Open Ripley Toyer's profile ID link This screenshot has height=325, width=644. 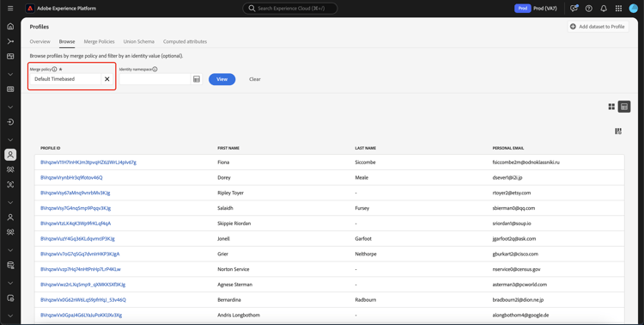76,193
